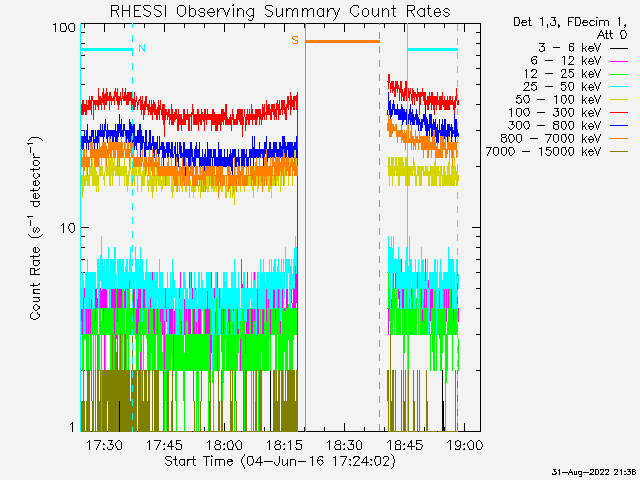This screenshot has height=480, width=640.
Task: Click the orange horizontal SAA interval bar
Action: pyautogui.click(x=342, y=41)
